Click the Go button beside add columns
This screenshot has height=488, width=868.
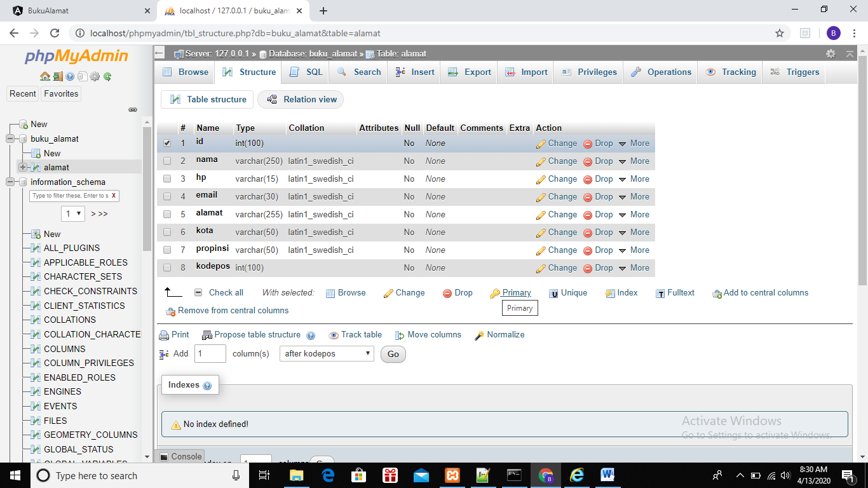click(393, 355)
